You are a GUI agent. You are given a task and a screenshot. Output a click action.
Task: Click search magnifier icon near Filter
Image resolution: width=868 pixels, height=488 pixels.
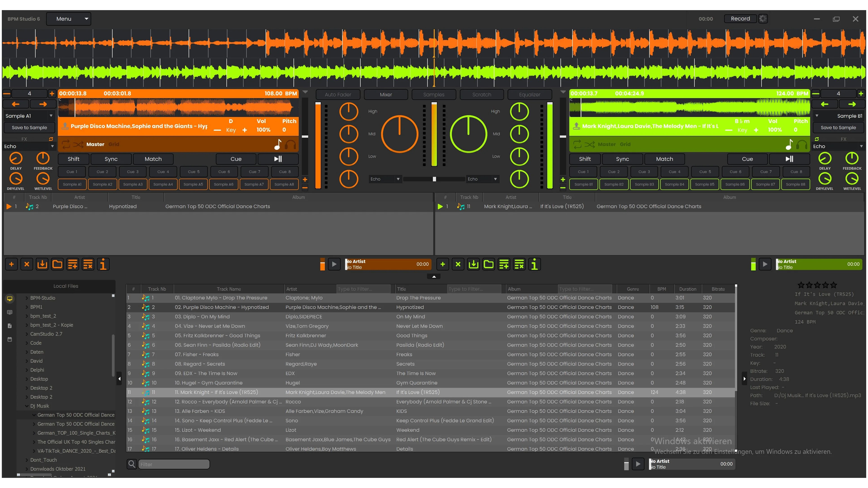pyautogui.click(x=132, y=464)
